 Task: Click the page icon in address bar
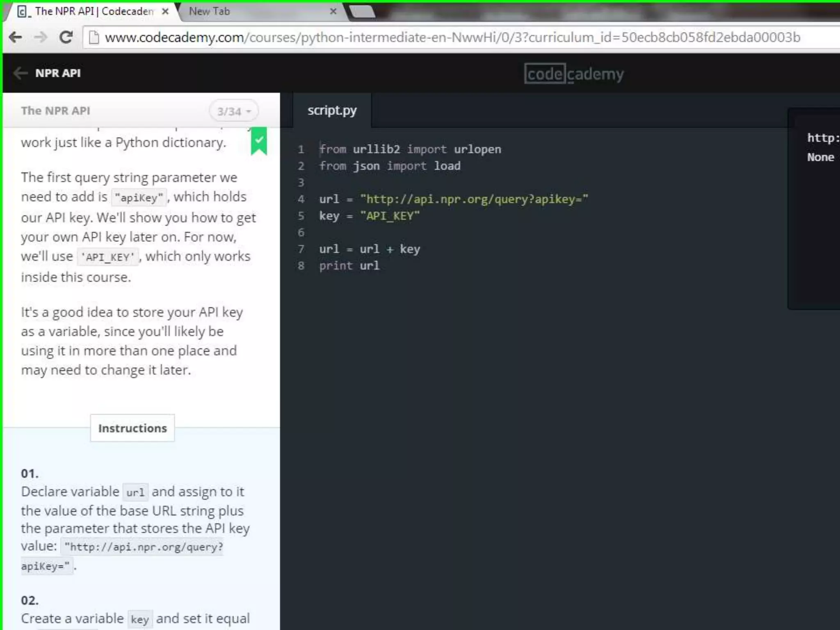[94, 37]
